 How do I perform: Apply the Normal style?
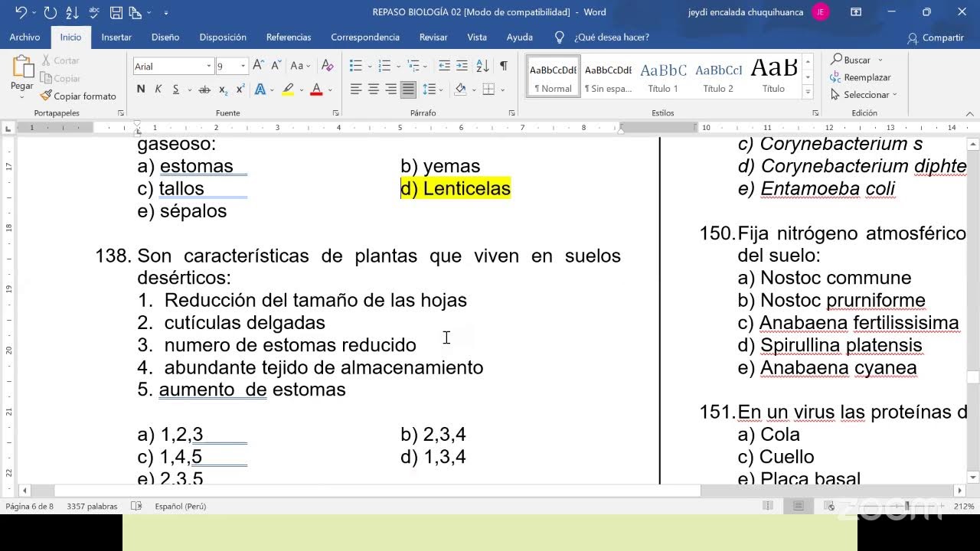pyautogui.click(x=553, y=76)
